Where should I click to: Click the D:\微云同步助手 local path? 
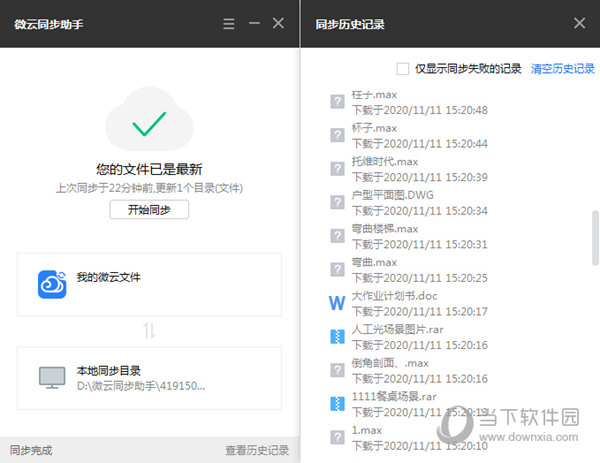click(141, 386)
